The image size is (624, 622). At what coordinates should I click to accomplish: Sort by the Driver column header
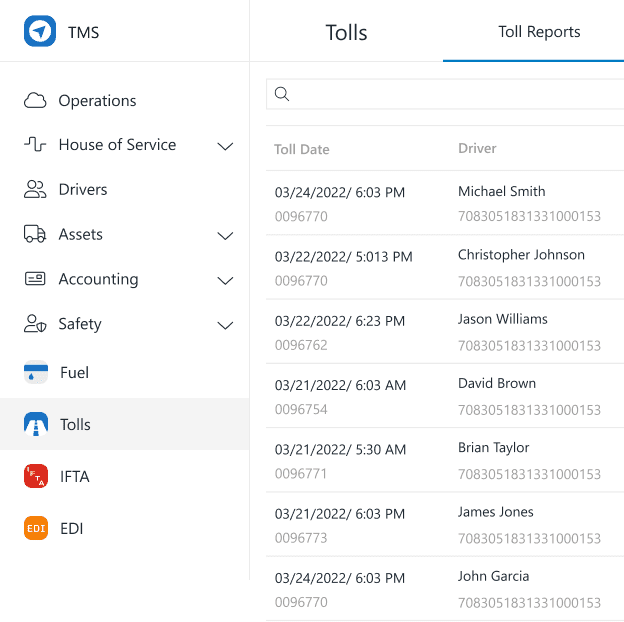tap(477, 148)
